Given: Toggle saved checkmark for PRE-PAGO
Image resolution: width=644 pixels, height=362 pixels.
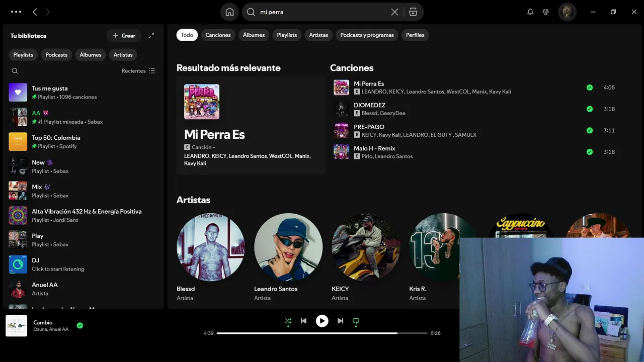Looking at the screenshot, I should 590,130.
